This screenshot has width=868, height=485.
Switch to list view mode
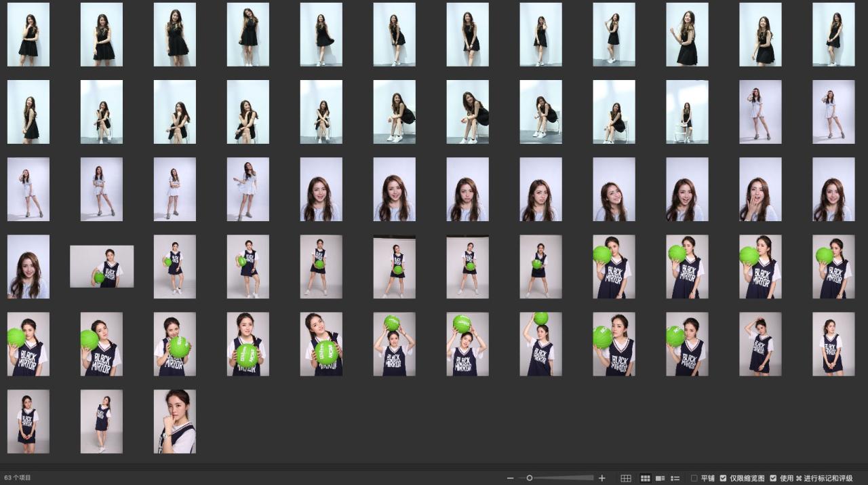[675, 478]
